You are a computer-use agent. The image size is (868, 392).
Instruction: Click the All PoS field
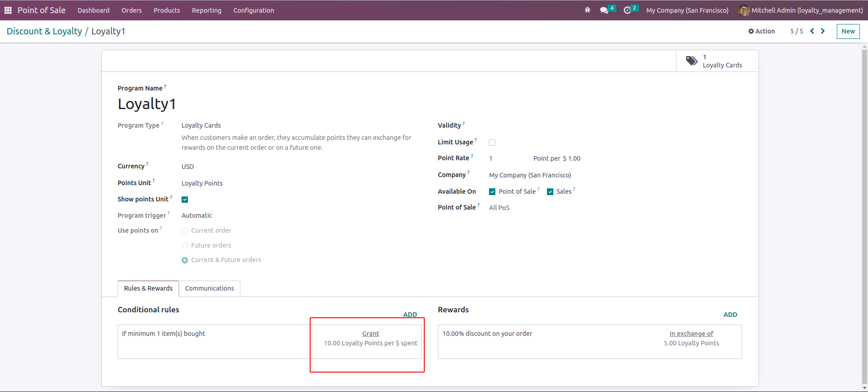[499, 208]
